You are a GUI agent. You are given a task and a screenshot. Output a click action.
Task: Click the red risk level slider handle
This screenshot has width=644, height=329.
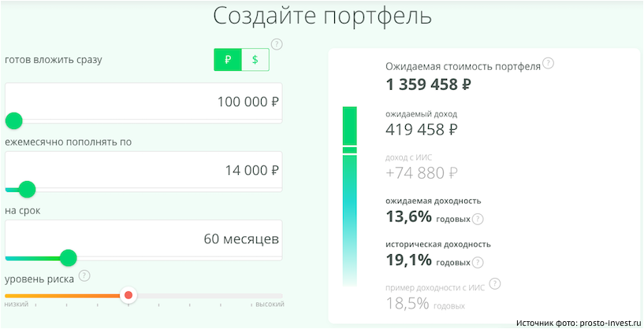(128, 295)
